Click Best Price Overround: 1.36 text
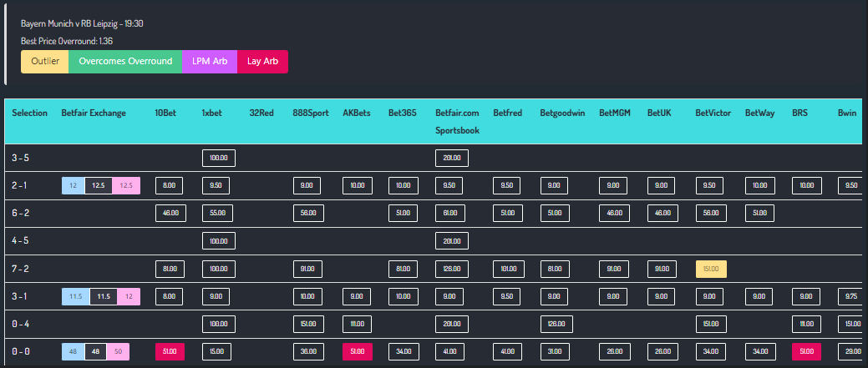868x368 pixels. tap(67, 41)
